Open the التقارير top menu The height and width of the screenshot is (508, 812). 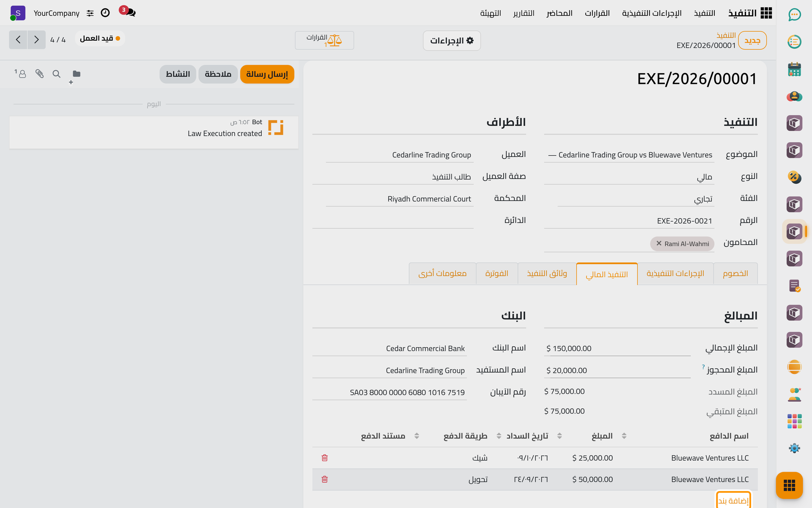coord(524,13)
